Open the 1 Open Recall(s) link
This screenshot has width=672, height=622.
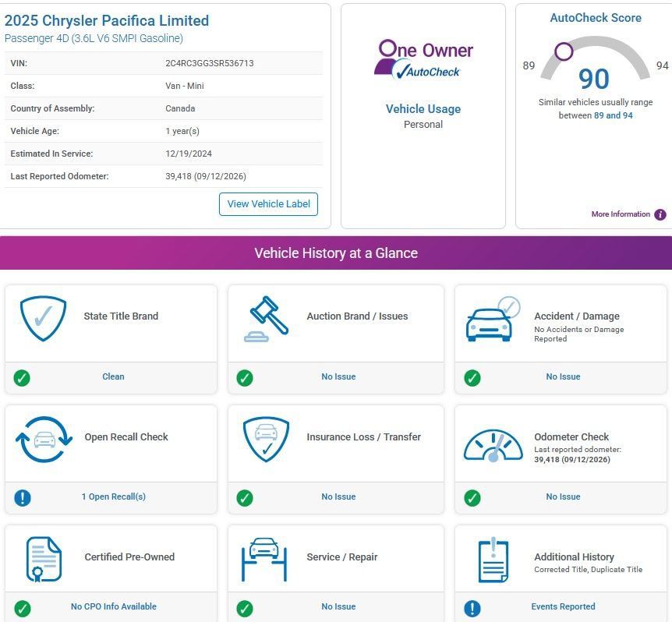point(114,497)
